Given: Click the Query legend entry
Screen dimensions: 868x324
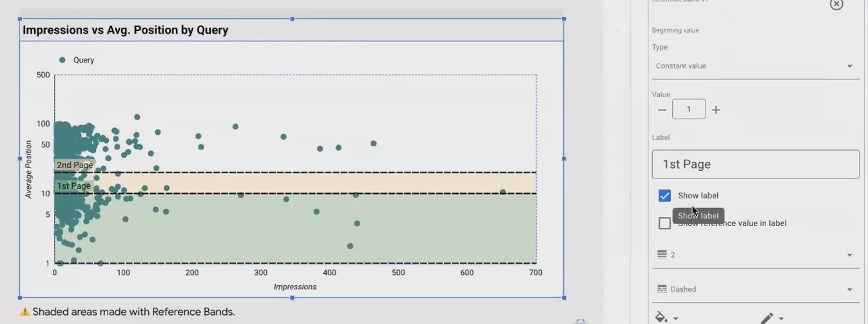Looking at the screenshot, I should pyautogui.click(x=77, y=60).
